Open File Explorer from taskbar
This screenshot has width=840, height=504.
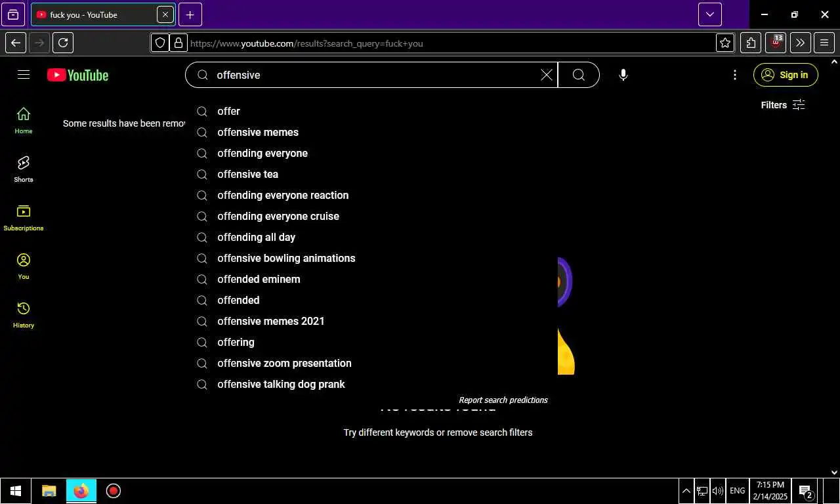[49, 491]
